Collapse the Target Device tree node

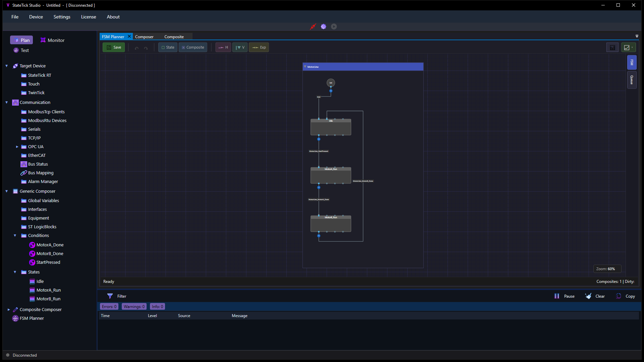tap(6, 66)
